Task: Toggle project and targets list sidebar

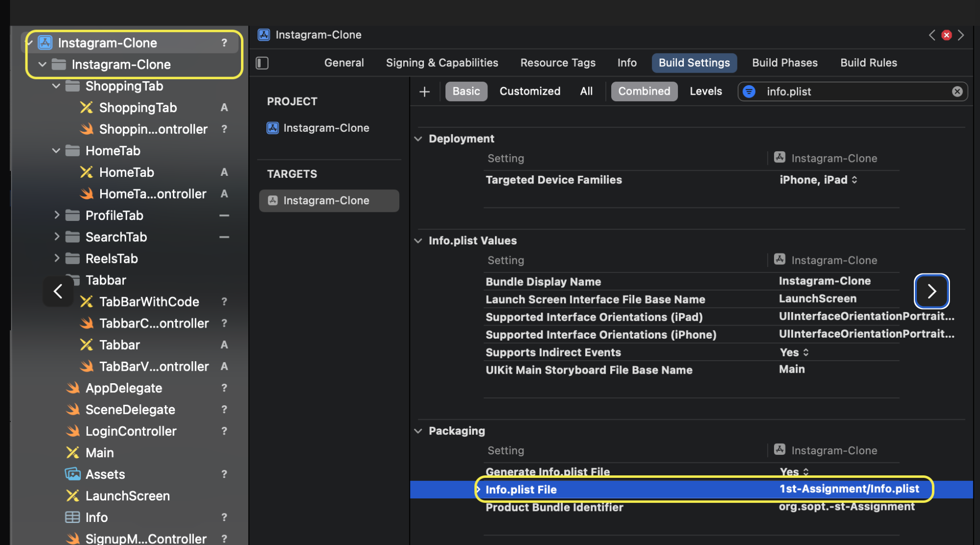Action: click(x=262, y=63)
